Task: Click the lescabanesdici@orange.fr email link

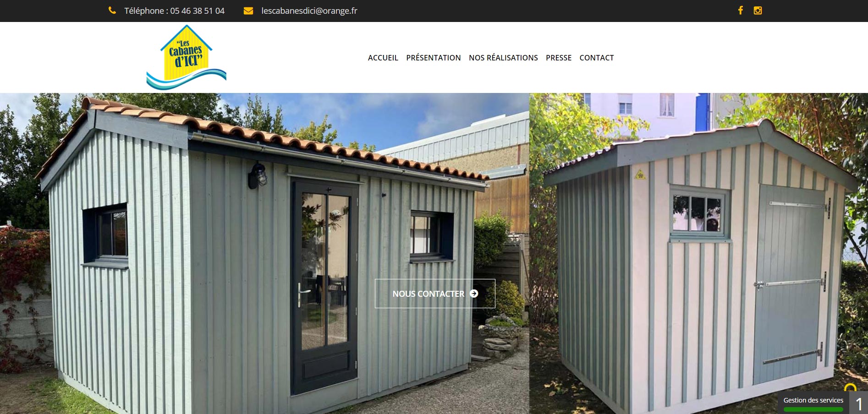Action: 309,11
